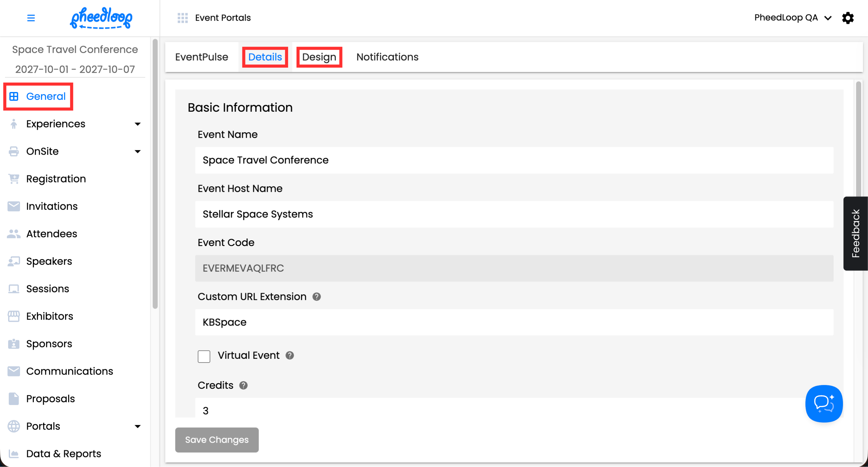Open the Feedback side tab
The image size is (868, 467).
855,233
